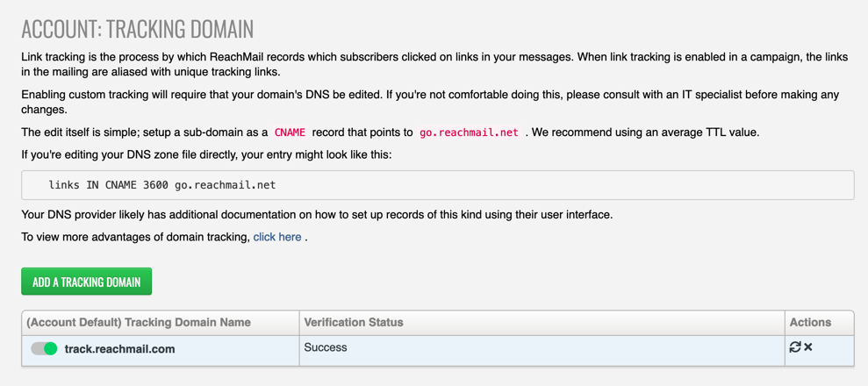Open the "click here" link about domain tracking
The width and height of the screenshot is (868, 386).
(x=277, y=237)
